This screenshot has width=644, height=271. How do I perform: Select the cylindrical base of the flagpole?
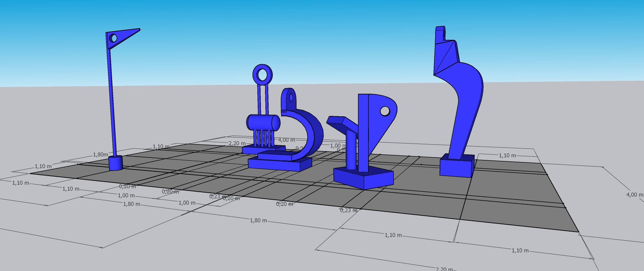tap(116, 163)
